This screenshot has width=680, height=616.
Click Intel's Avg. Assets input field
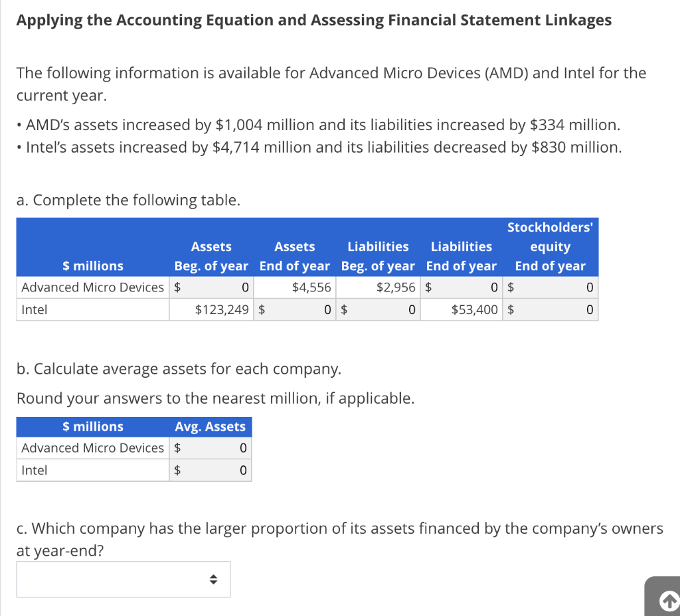click(x=211, y=470)
